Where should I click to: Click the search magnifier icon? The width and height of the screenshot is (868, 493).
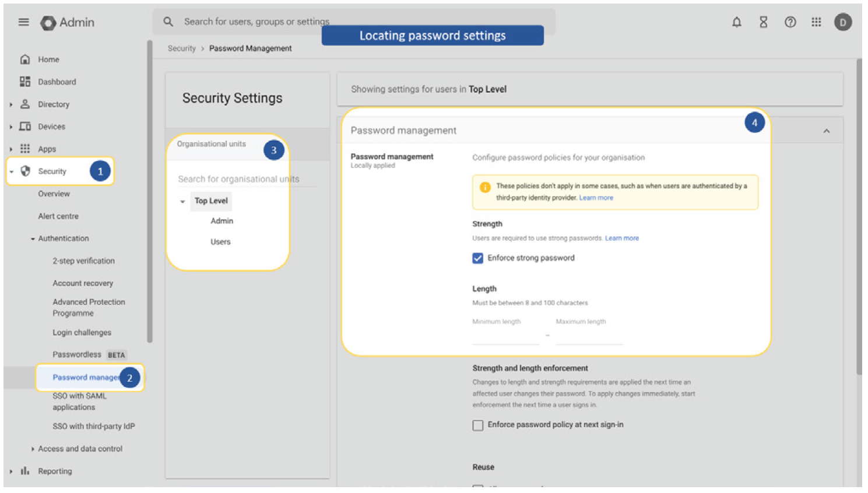168,22
